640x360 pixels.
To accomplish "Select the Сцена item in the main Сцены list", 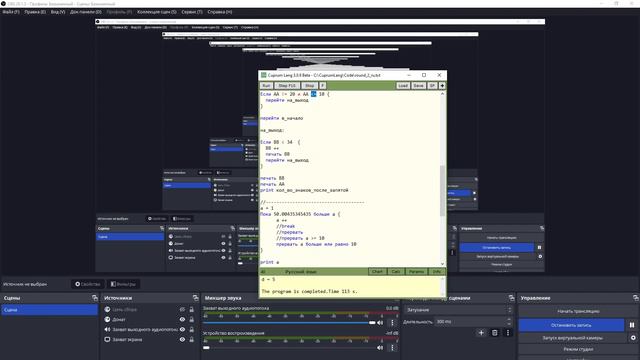I will (x=49, y=310).
